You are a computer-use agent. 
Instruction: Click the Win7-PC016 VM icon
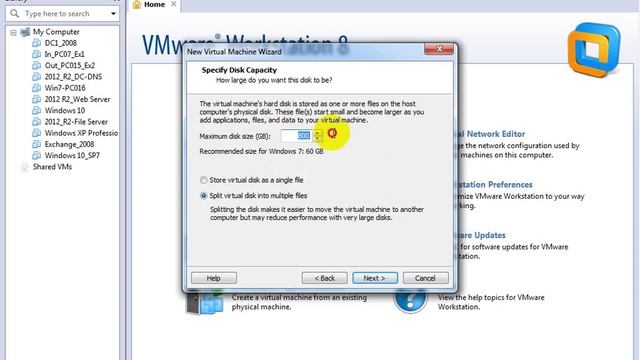click(36, 88)
